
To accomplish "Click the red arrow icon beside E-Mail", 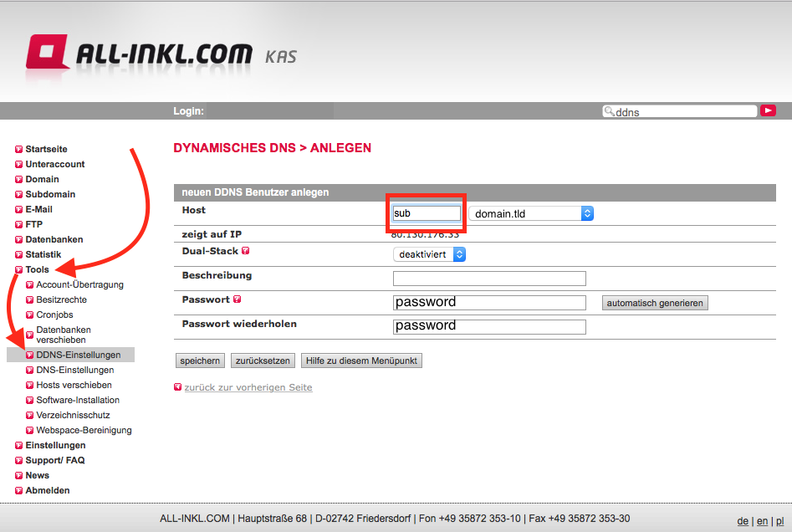I will pyautogui.click(x=18, y=209).
